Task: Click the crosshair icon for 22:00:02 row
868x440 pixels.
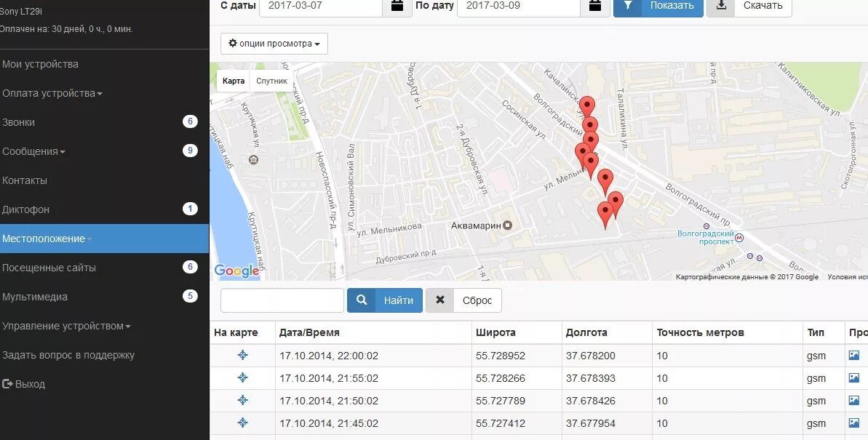Action: pyautogui.click(x=242, y=356)
